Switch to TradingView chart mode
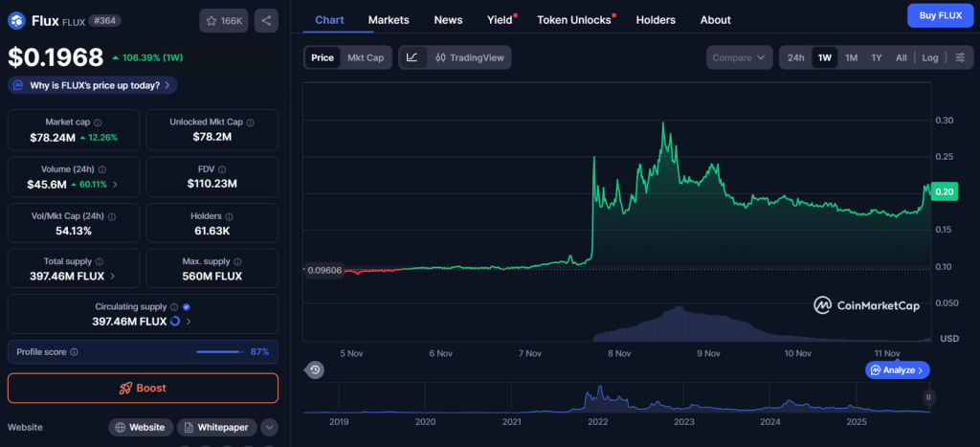Screen dimensions: 980x447 point(469,57)
